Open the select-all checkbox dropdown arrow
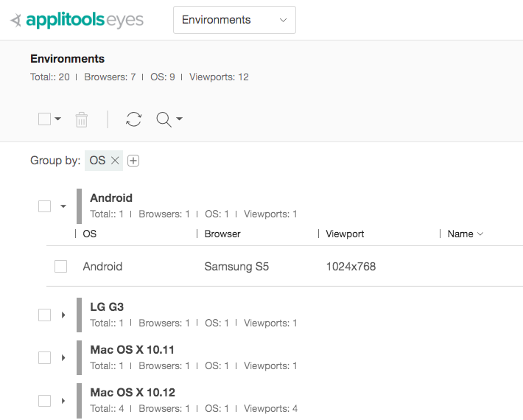The width and height of the screenshot is (523, 420). point(58,119)
